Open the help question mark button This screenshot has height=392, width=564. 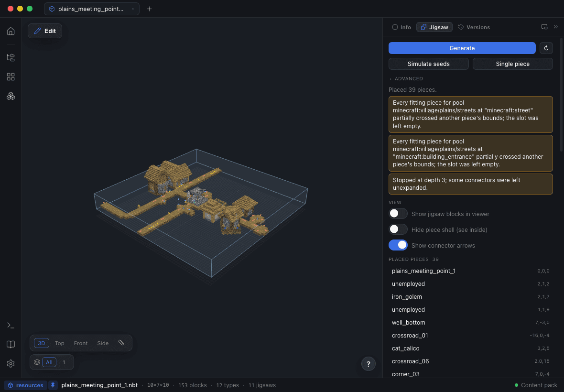tap(369, 364)
